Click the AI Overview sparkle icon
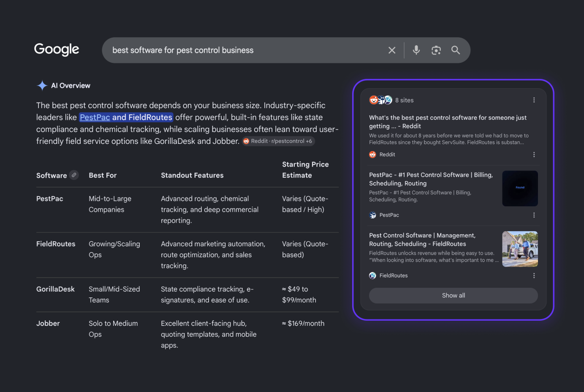 [42, 86]
